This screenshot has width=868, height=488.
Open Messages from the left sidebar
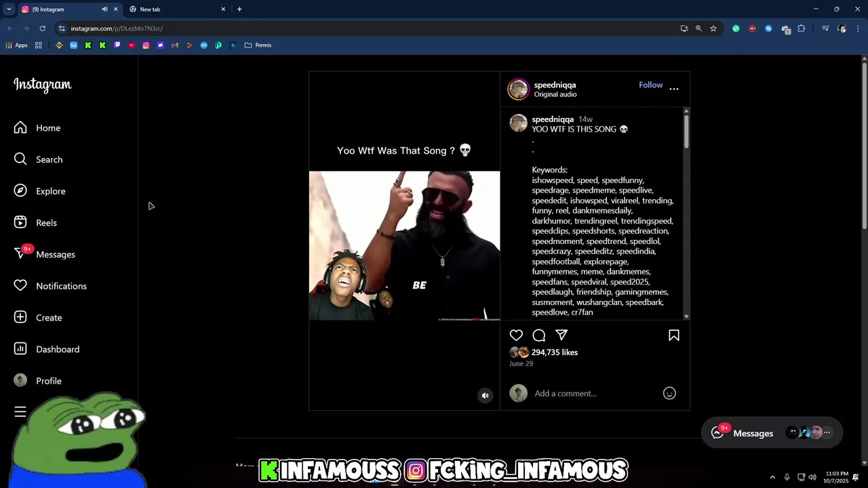(45, 254)
